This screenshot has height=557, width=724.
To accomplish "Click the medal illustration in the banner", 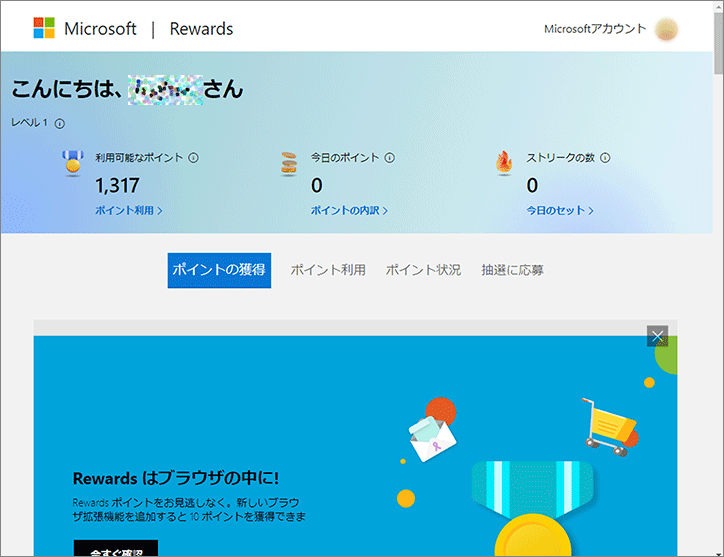I will tap(532, 508).
